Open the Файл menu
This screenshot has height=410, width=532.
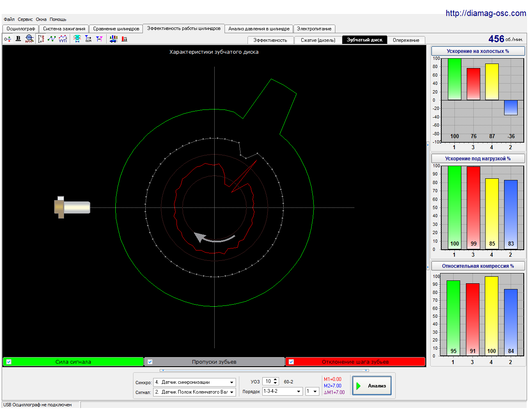tap(9, 19)
